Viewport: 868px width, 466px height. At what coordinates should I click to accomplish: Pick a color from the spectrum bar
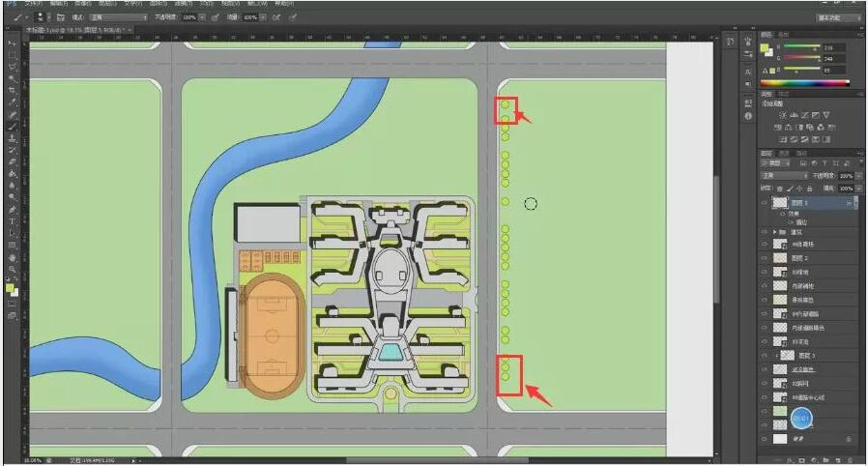(804, 83)
